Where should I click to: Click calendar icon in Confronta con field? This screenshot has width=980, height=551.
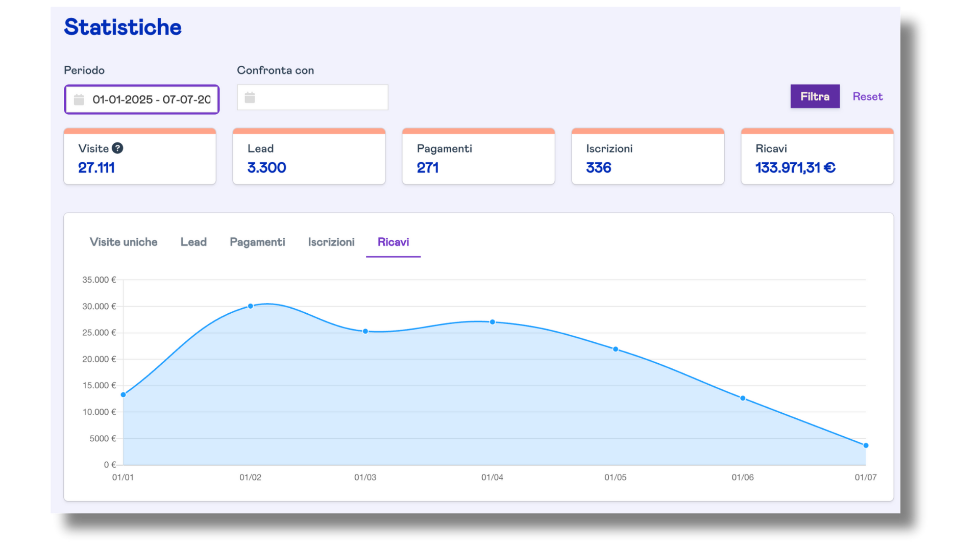(x=250, y=97)
